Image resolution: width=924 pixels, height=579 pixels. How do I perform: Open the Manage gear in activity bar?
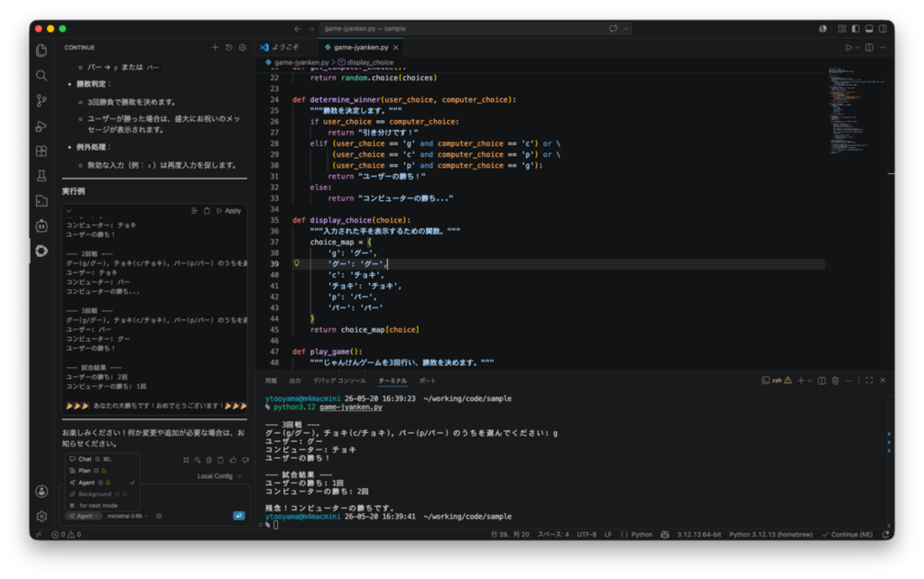42,517
